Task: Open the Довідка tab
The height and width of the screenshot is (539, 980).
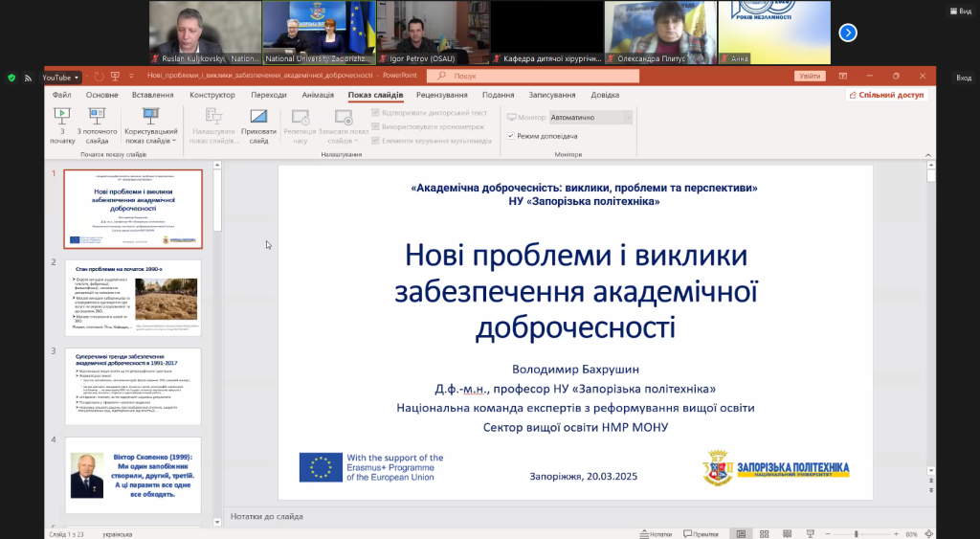Action: [605, 95]
